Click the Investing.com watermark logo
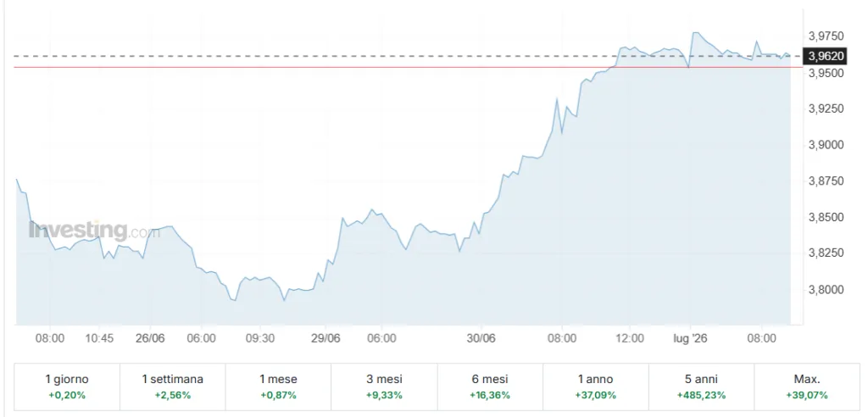This screenshot has height=417, width=868. click(94, 230)
